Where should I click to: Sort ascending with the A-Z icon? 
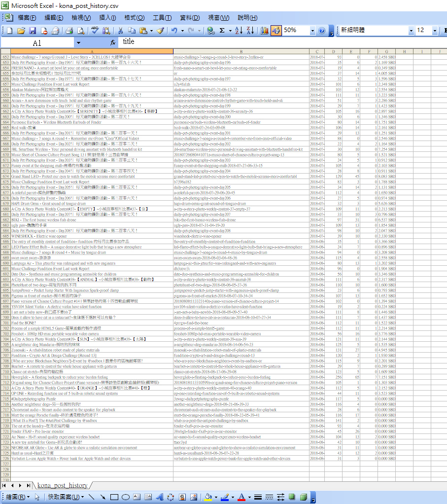coord(239,31)
